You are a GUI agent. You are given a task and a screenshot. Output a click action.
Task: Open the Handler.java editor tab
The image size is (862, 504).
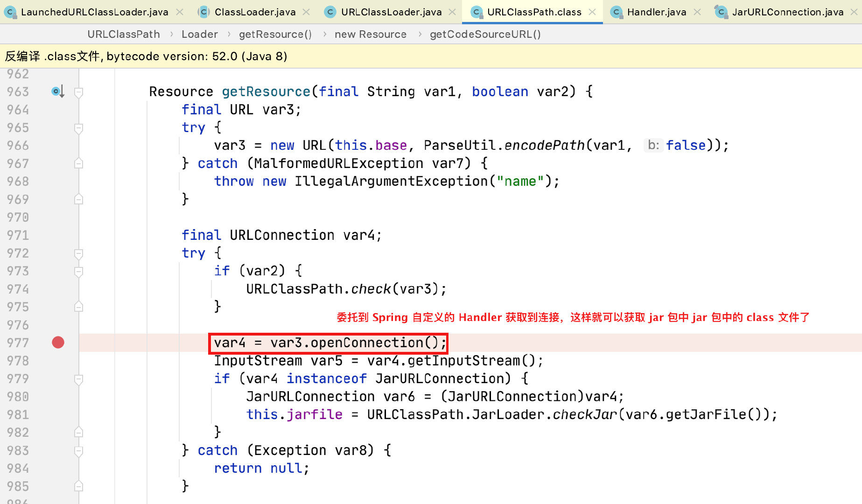point(657,12)
